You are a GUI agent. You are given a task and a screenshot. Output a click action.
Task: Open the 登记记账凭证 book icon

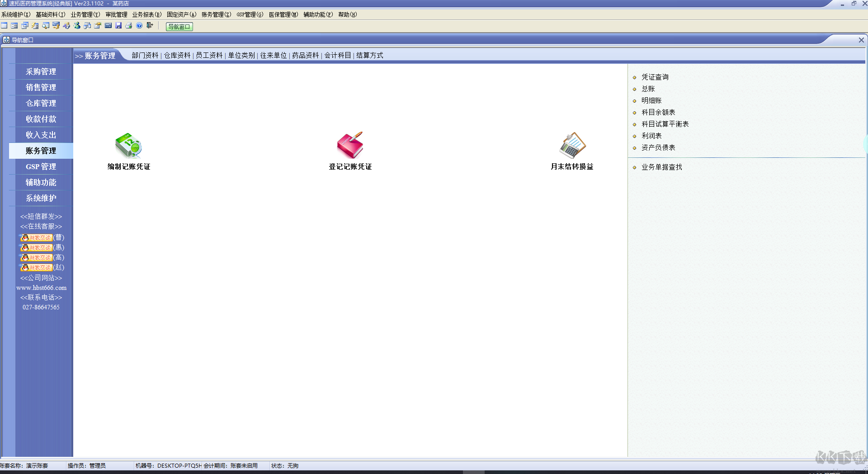[350, 145]
